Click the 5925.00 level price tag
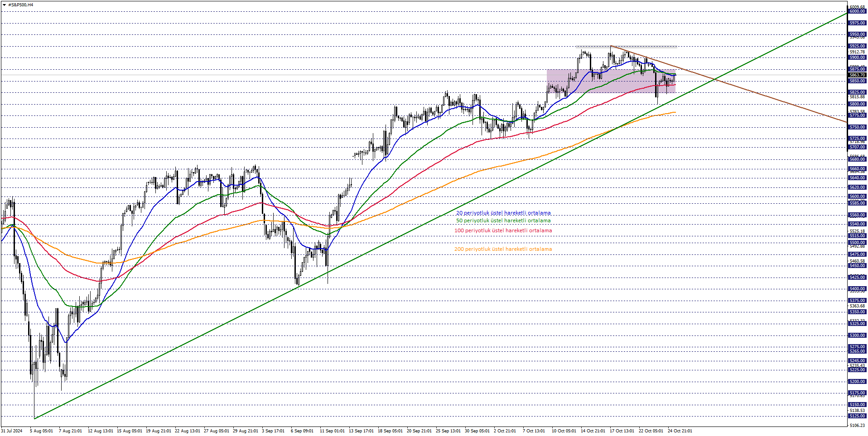The image size is (868, 436). [857, 46]
